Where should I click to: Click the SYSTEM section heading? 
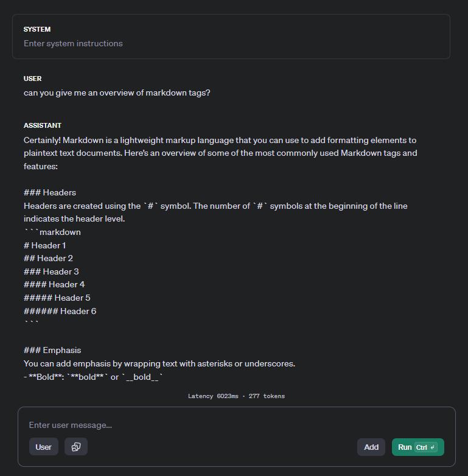tap(37, 29)
